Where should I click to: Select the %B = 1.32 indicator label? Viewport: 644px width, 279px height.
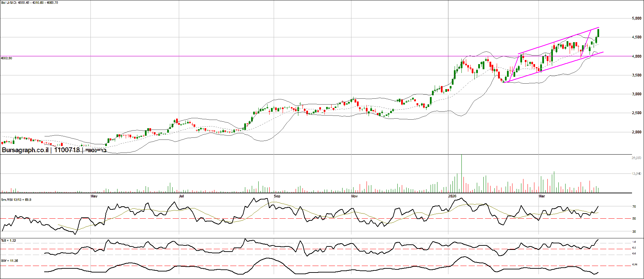point(8,241)
